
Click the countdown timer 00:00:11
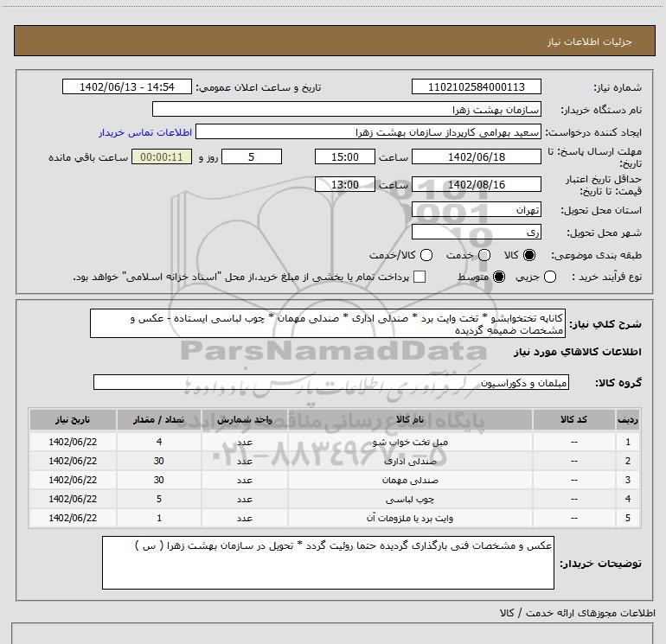(162, 157)
